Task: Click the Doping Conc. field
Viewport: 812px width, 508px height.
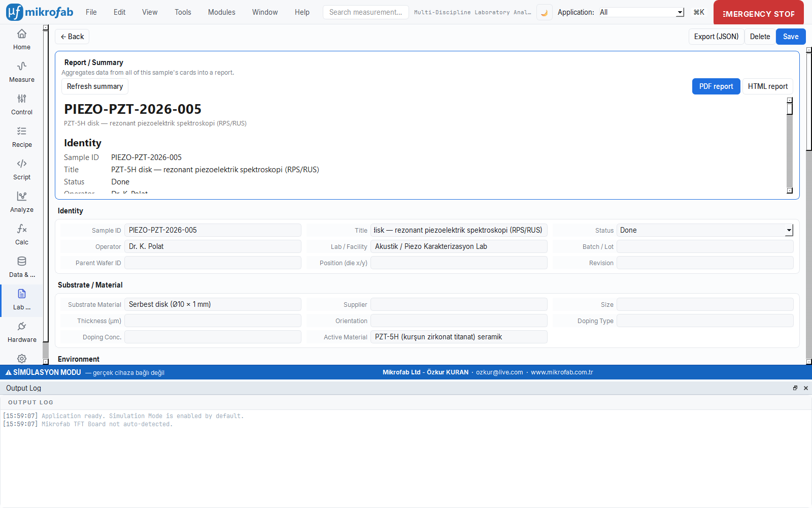Action: pos(213,337)
